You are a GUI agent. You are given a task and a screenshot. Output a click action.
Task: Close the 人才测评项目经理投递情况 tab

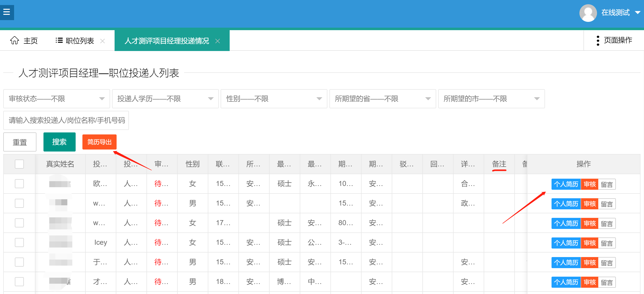click(x=218, y=41)
